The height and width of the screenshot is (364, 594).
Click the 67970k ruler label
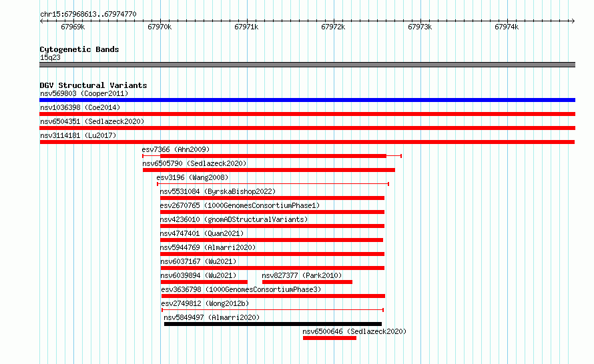coord(160,27)
